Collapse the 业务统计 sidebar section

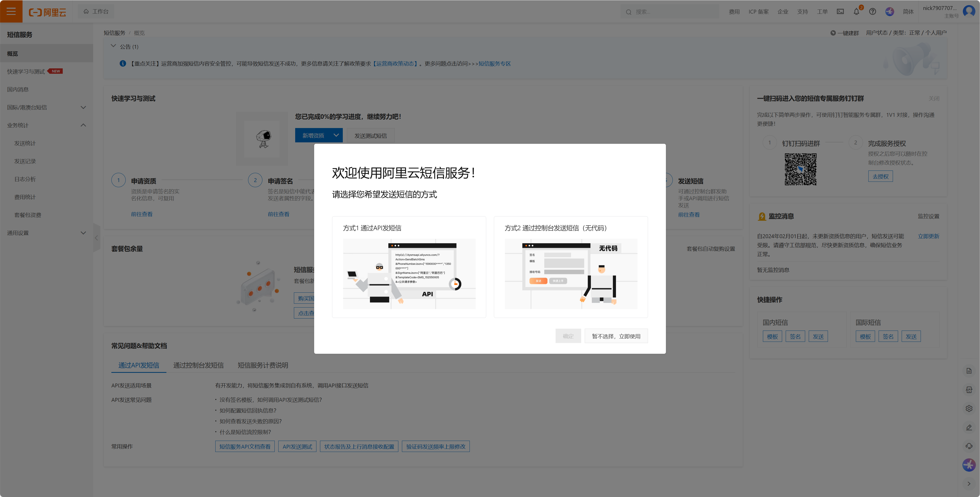(83, 125)
